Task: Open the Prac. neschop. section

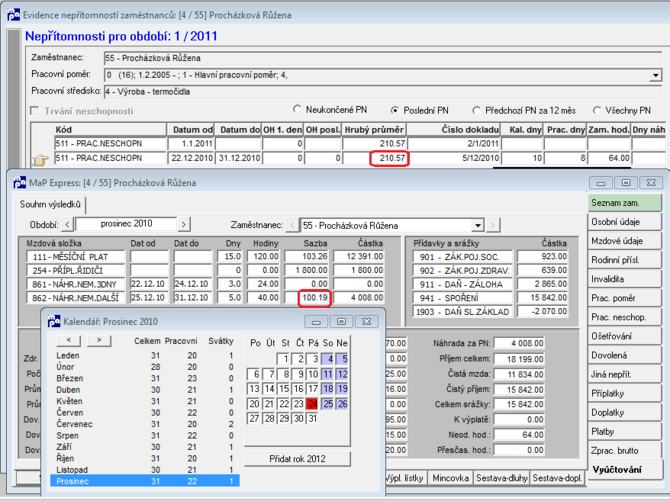Action: tap(624, 317)
